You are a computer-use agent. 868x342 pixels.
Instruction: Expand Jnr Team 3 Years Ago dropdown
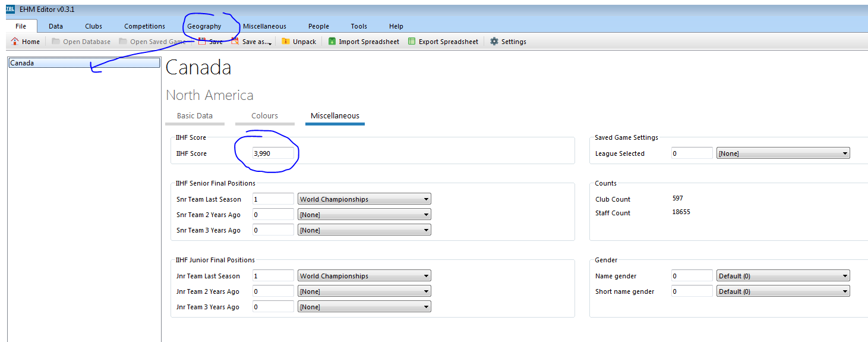click(427, 307)
